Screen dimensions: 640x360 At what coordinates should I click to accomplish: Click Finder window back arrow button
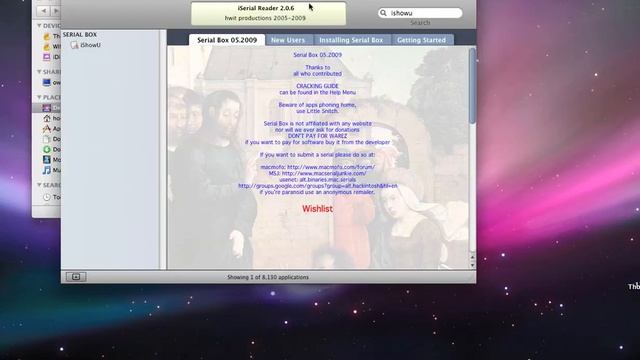click(x=44, y=11)
